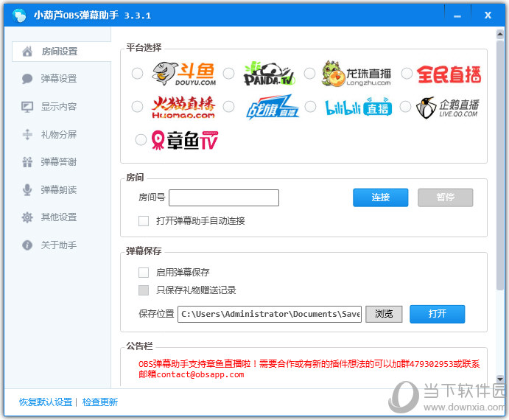Click the gift icon for 弹幕答谢

[x=27, y=162]
